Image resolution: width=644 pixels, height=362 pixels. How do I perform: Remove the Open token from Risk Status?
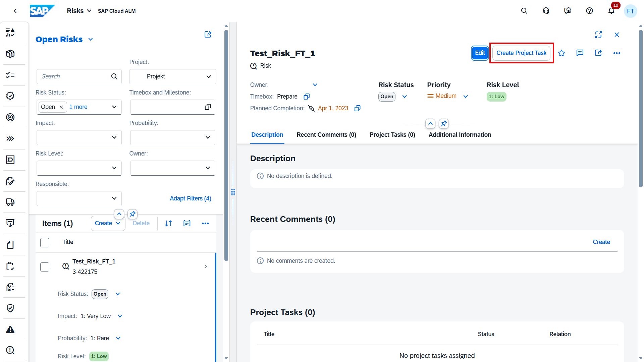point(61,107)
